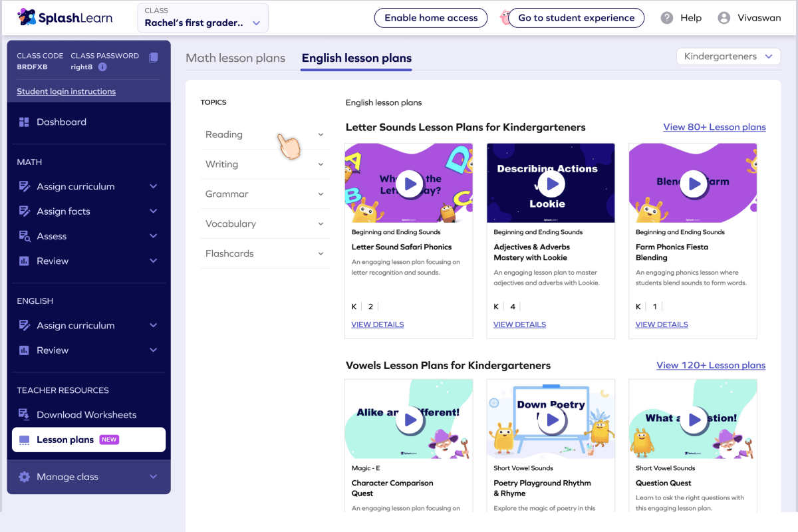Image resolution: width=798 pixels, height=532 pixels.
Task: Expand the Assign facts chevron
Action: [x=154, y=211]
